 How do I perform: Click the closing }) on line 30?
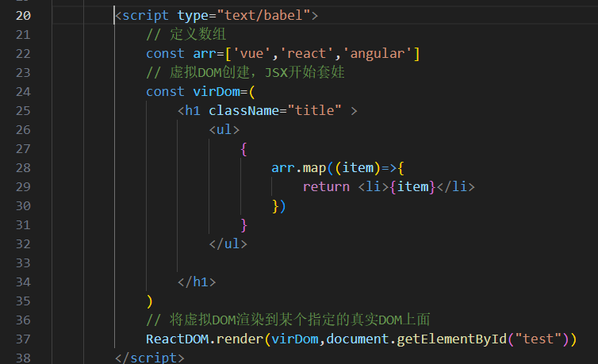279,206
